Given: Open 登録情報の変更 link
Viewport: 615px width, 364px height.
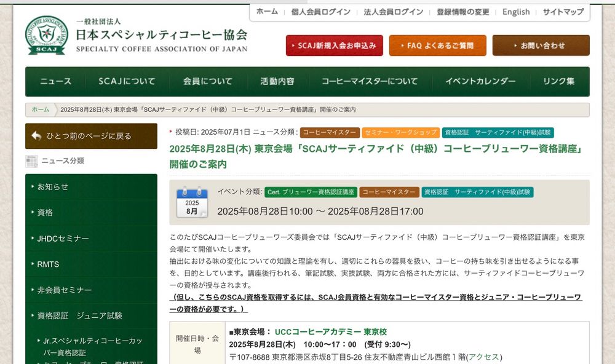Looking at the screenshot, I should (x=463, y=12).
